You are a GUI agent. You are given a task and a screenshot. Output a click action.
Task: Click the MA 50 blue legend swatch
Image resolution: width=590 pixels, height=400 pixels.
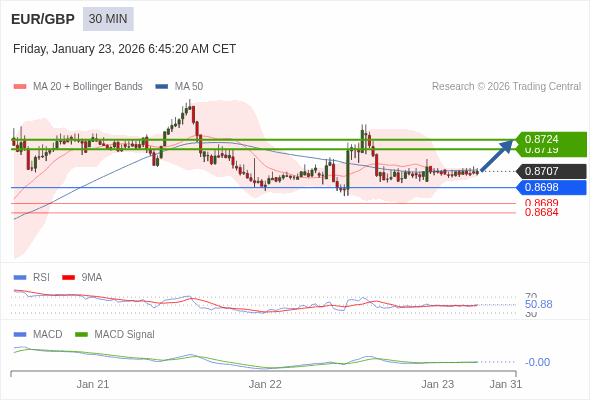(x=162, y=87)
